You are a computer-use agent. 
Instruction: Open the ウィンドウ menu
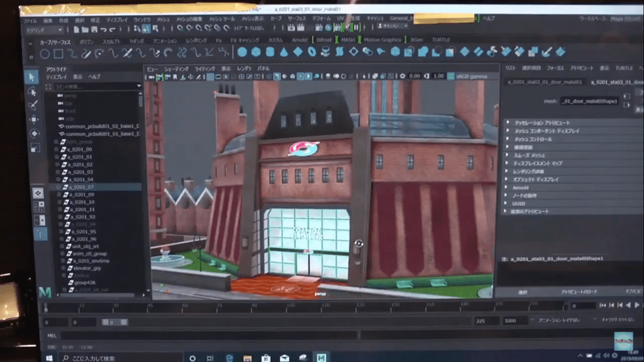142,19
